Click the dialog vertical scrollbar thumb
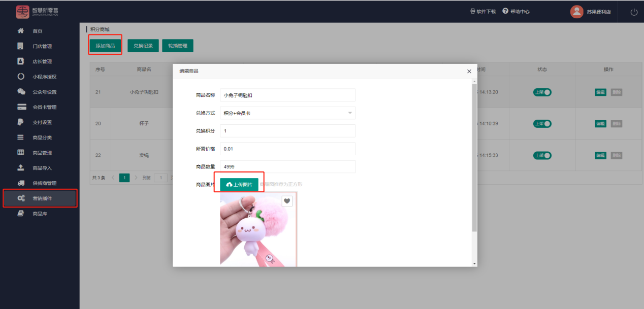This screenshot has height=309, width=644. point(474,157)
